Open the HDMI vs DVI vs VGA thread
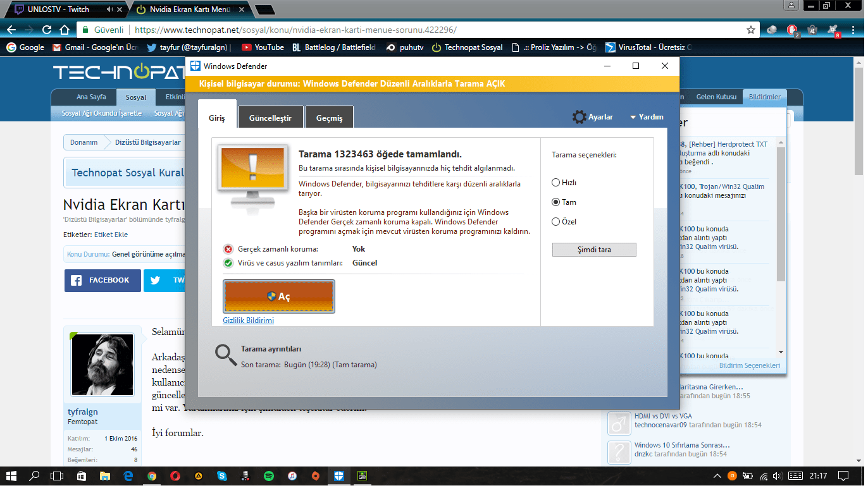The height and width of the screenshot is (488, 868). pos(663,415)
